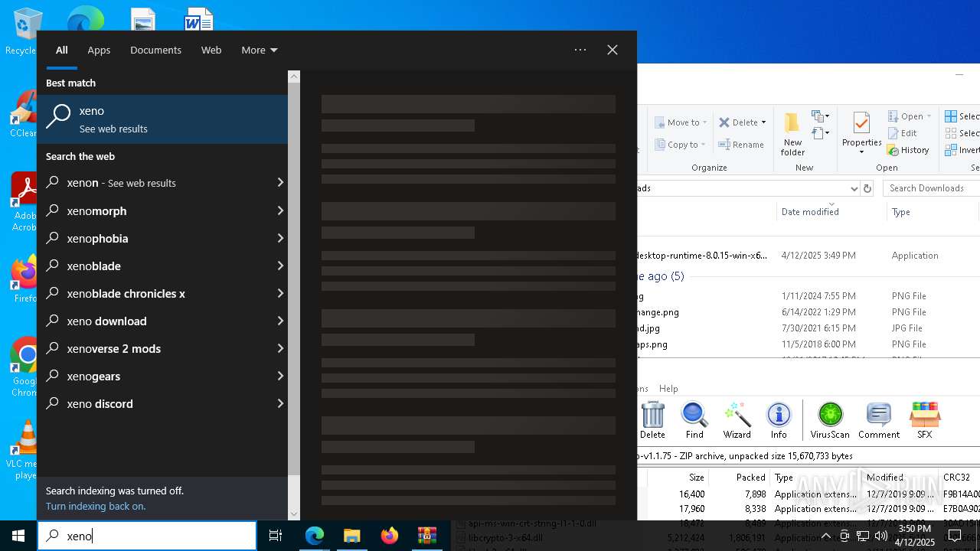
Task: Create SFX archive in WinRAR
Action: click(924, 420)
